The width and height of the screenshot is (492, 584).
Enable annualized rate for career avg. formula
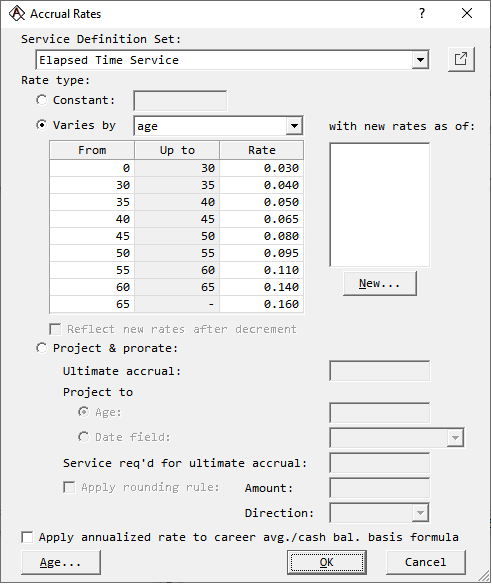27,537
